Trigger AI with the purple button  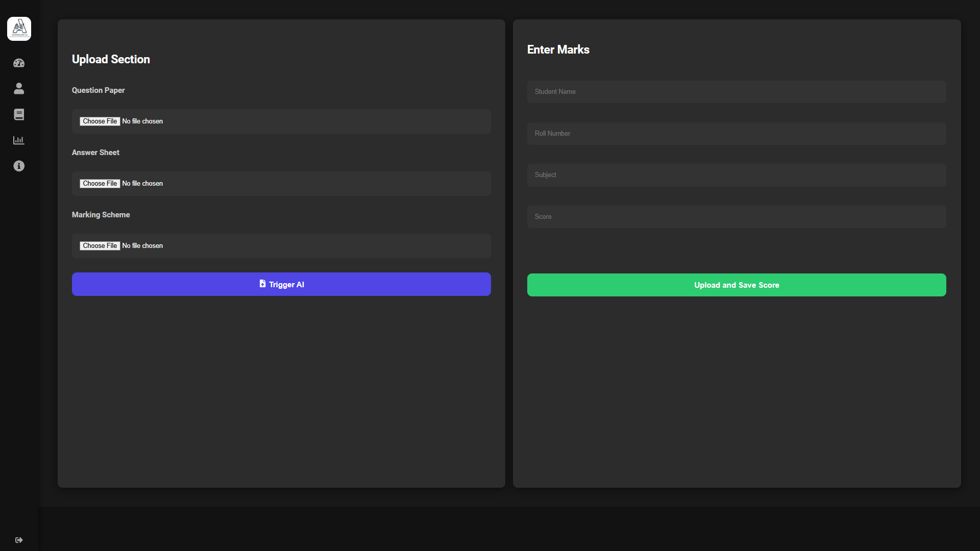click(281, 284)
